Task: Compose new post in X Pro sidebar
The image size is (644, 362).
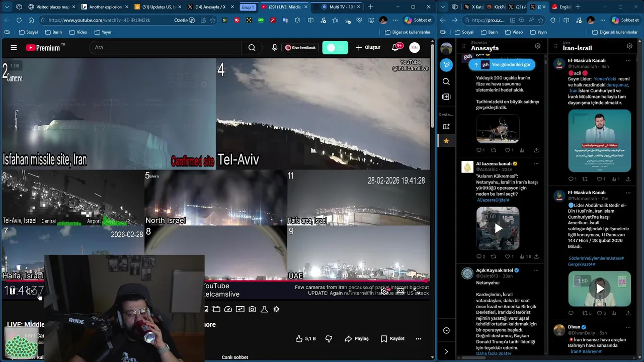Action: coord(446,65)
